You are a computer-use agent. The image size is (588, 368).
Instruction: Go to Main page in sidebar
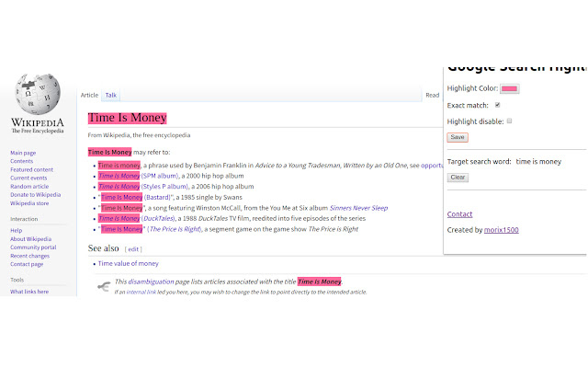[x=23, y=153]
